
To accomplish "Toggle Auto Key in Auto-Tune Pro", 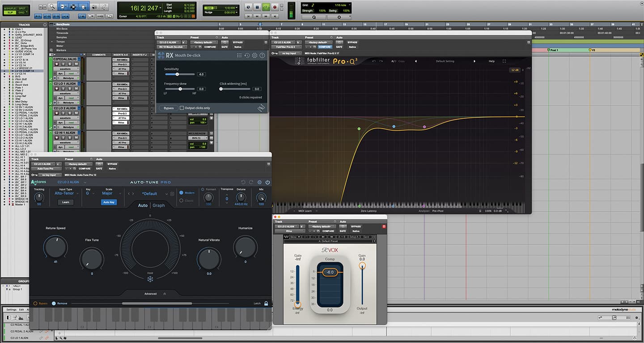I will tap(109, 202).
